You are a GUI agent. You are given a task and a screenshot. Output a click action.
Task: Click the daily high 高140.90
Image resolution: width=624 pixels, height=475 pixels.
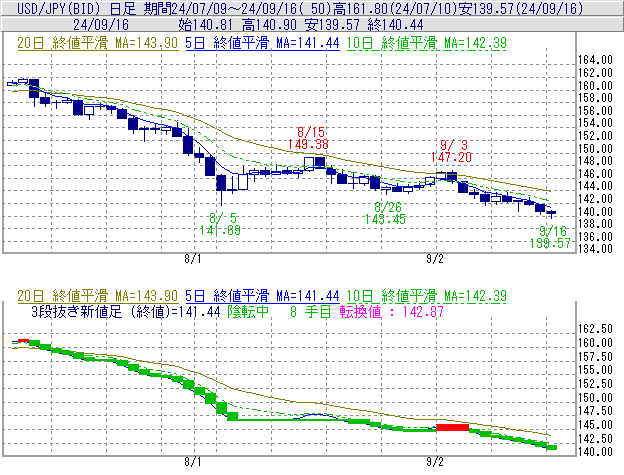point(269,25)
